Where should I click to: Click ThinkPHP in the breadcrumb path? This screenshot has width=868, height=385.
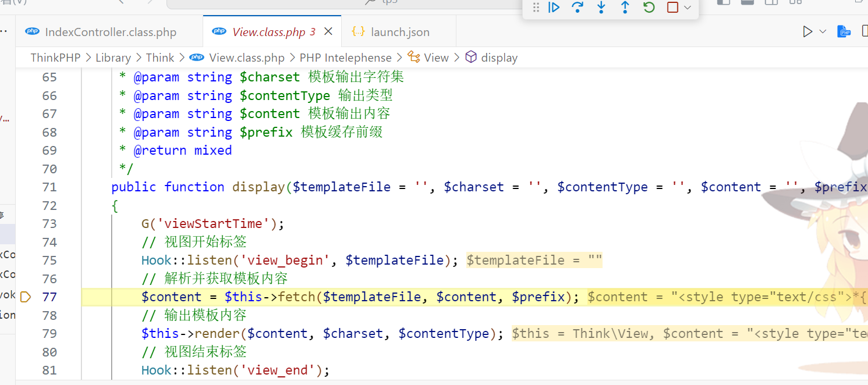pyautogui.click(x=55, y=57)
